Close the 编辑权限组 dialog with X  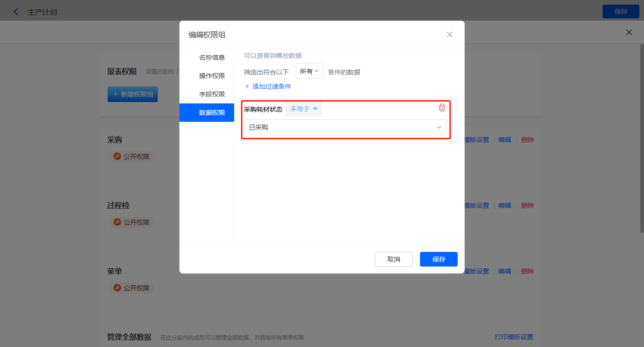(x=449, y=34)
